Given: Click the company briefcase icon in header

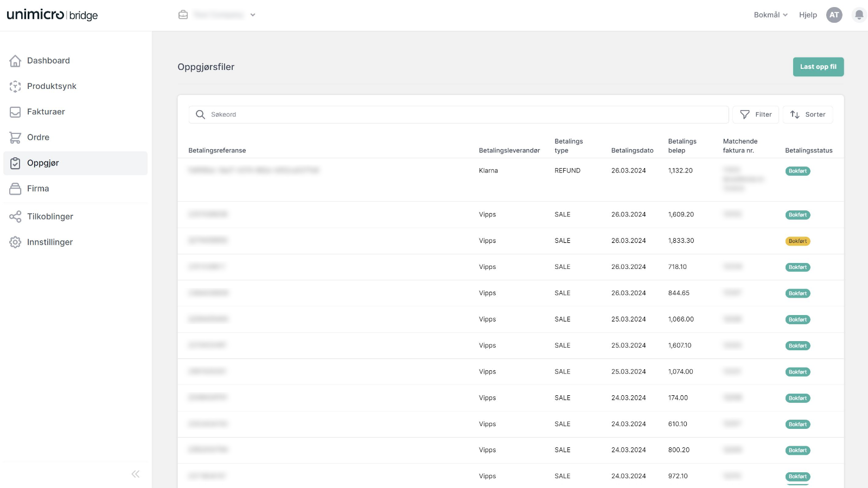Looking at the screenshot, I should click(183, 15).
